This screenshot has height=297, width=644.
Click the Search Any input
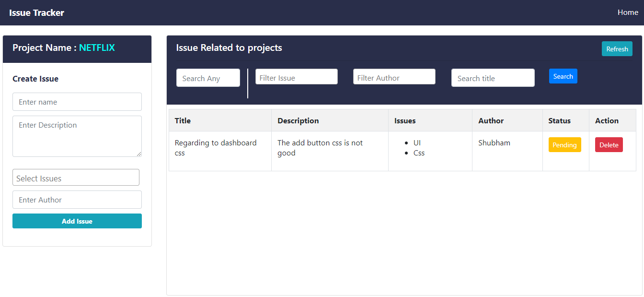(208, 77)
